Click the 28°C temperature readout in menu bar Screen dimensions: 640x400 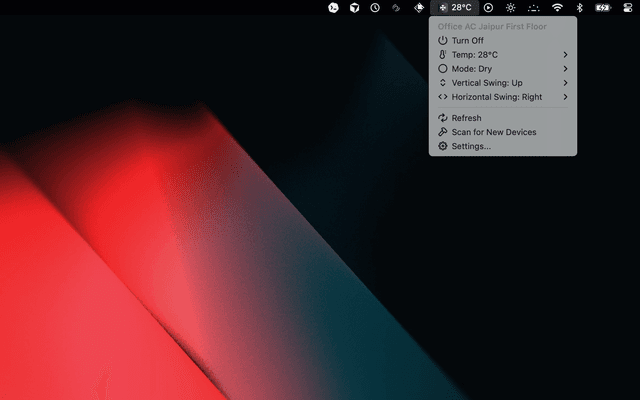coord(461,7)
